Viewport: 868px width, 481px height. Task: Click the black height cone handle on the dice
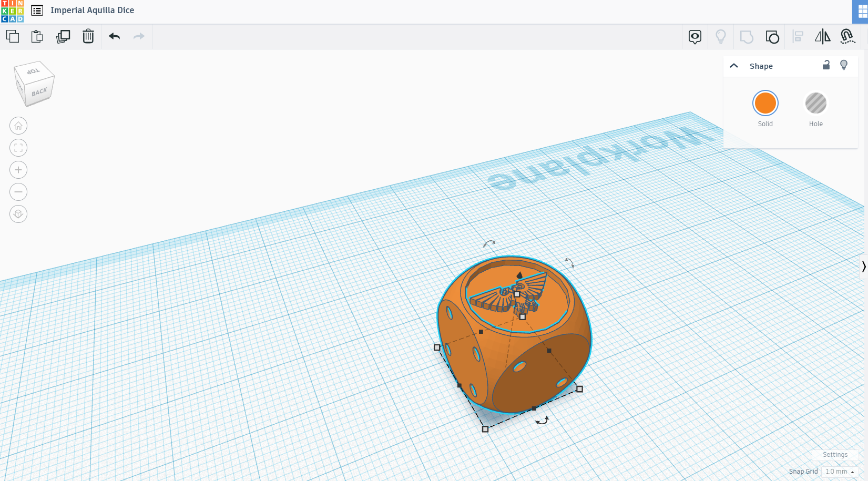click(x=519, y=275)
